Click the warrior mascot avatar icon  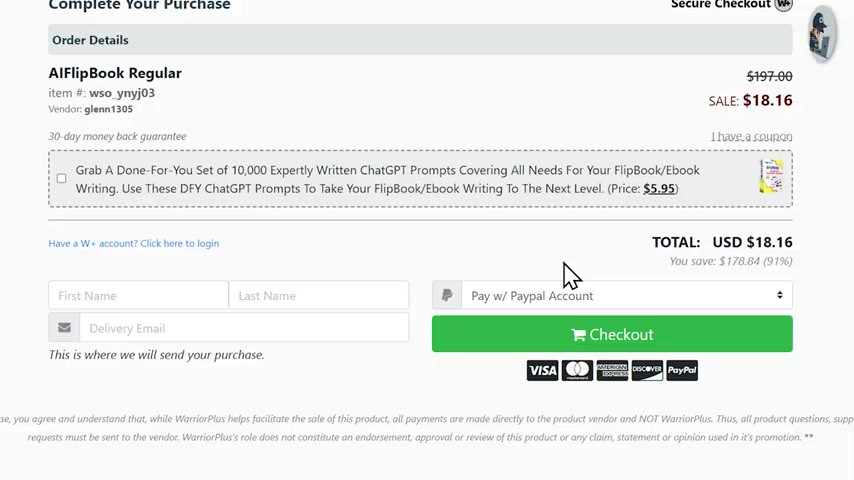[x=821, y=34]
